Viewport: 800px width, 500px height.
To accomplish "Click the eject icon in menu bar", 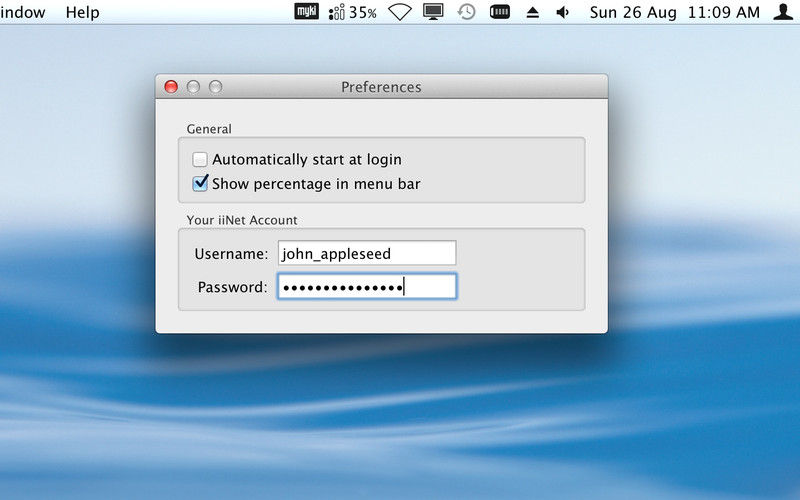I will (x=533, y=12).
